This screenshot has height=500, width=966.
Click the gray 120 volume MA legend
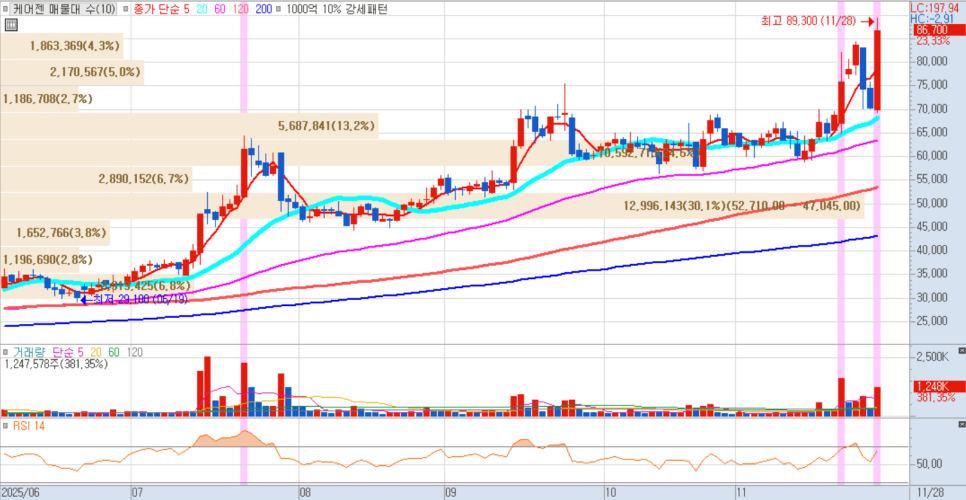134,352
